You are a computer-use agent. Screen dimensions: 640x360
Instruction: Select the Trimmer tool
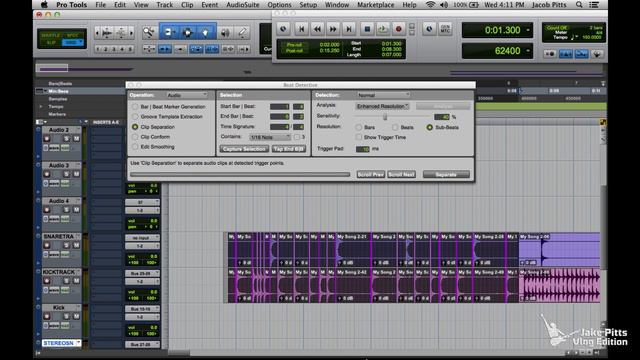click(168, 32)
